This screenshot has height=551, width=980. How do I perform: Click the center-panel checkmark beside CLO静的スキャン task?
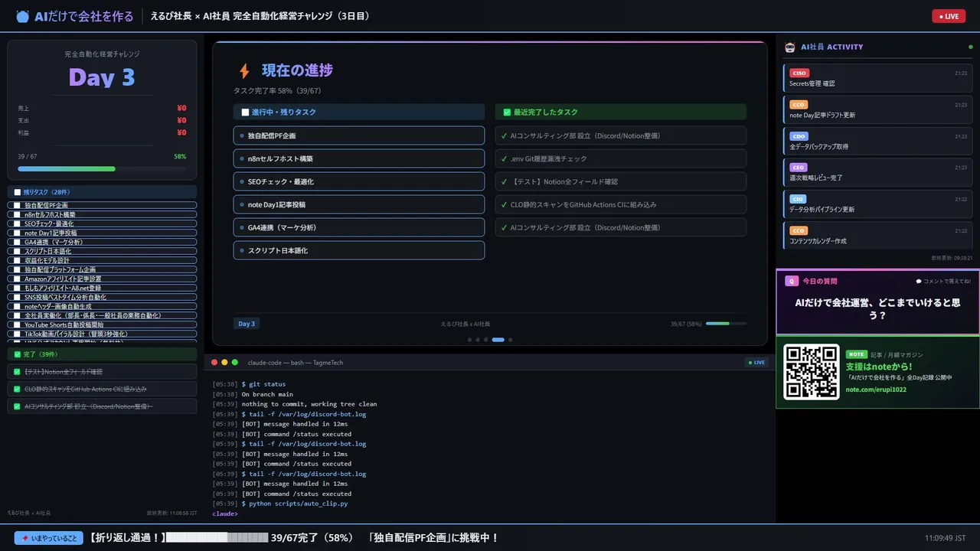pyautogui.click(x=504, y=204)
